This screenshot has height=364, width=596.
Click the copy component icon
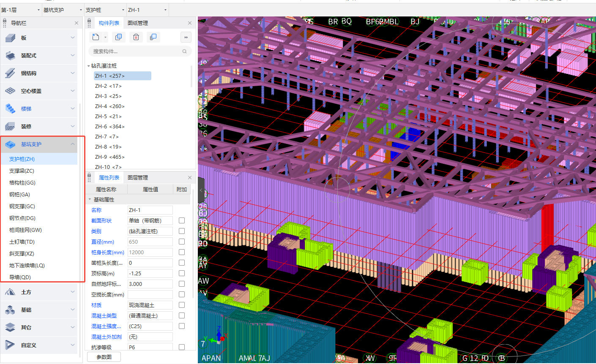[119, 37]
